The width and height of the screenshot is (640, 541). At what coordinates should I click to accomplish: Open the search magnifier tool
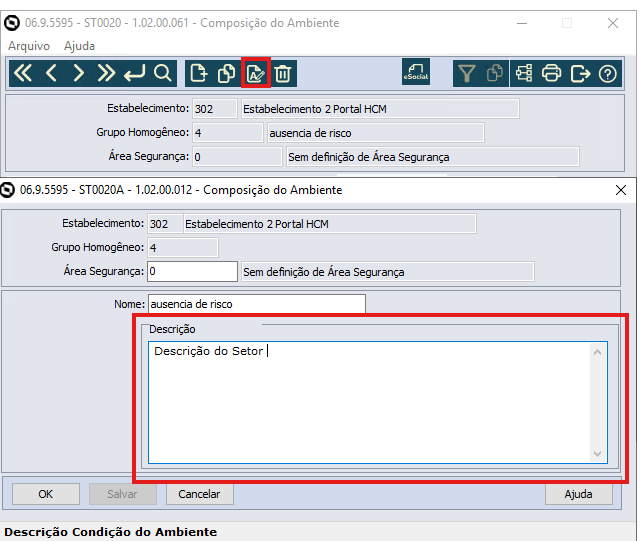pos(162,73)
